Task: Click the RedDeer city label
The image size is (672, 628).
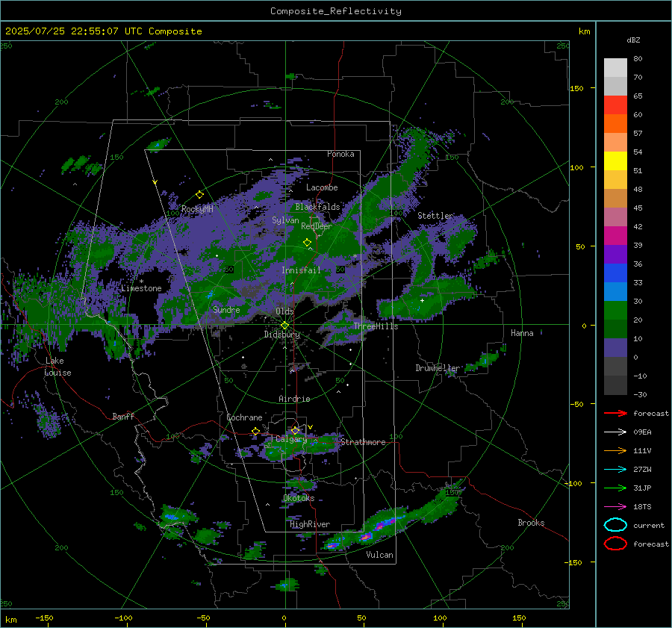Action: click(x=317, y=226)
